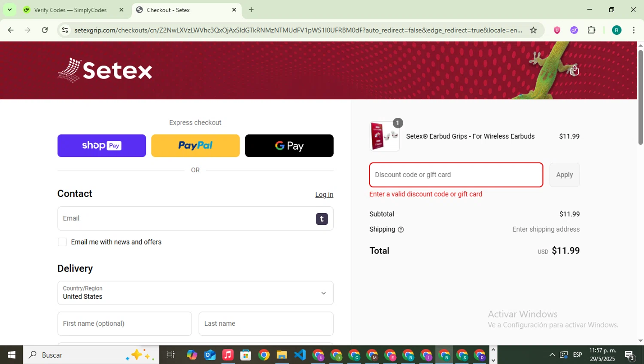Click the taskbar Buscar search box
This screenshot has height=364, width=644.
91,355
